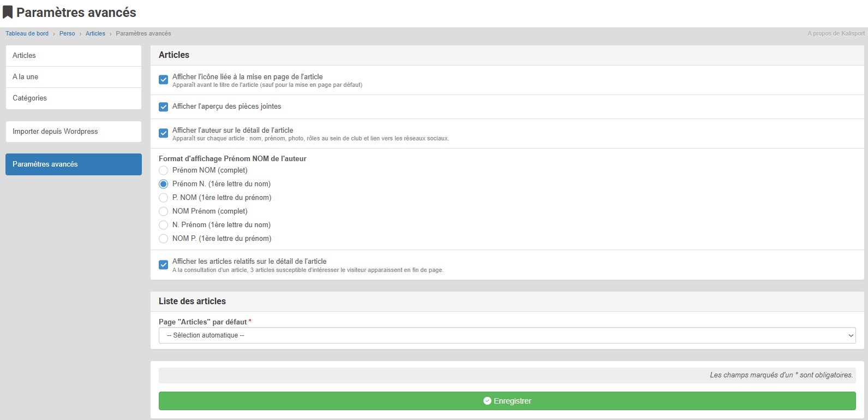The width and height of the screenshot is (868, 420).
Task: Pick 'N. Prénom' author display format
Action: tap(163, 225)
